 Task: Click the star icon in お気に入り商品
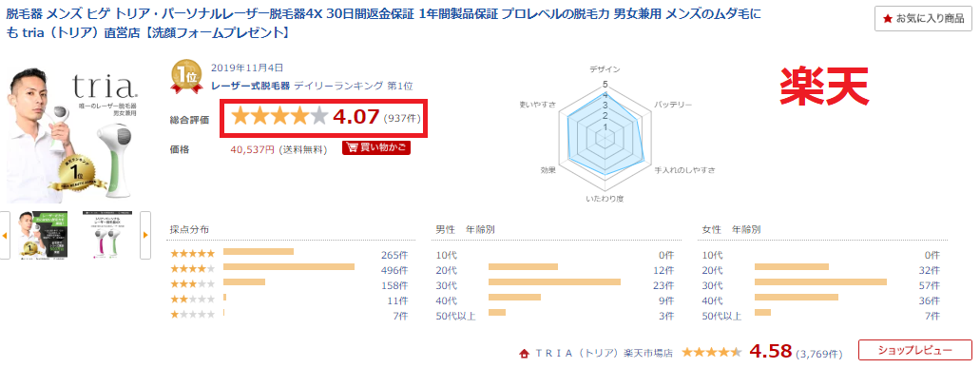888,19
